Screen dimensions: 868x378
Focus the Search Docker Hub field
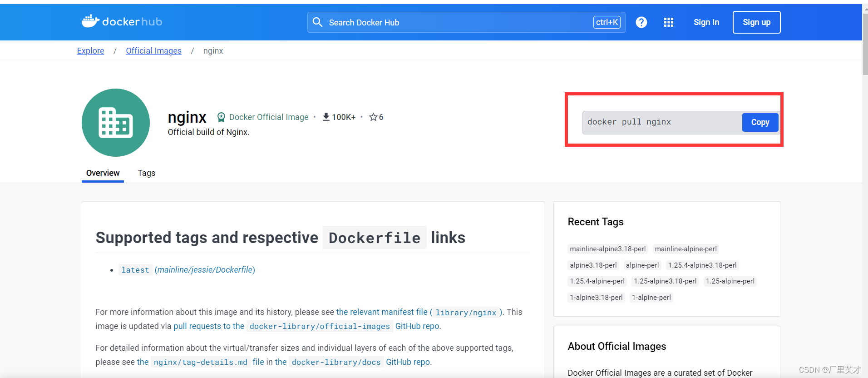454,22
